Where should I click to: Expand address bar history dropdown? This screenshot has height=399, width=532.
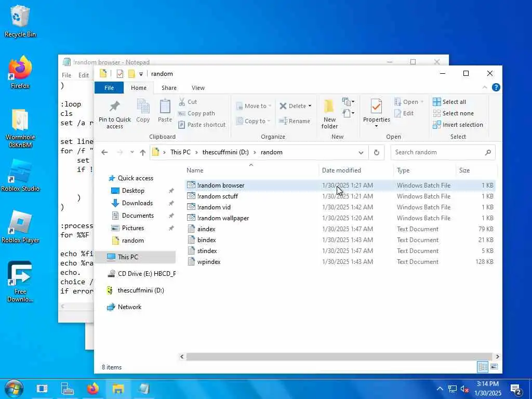361,152
